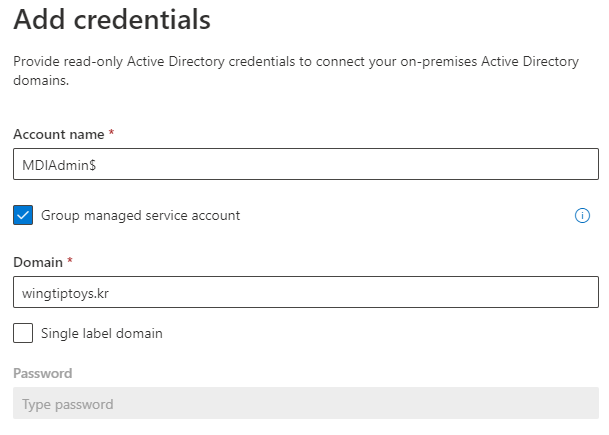Click into the Domain text box
Viewport: 609px width, 435px height.
305,292
